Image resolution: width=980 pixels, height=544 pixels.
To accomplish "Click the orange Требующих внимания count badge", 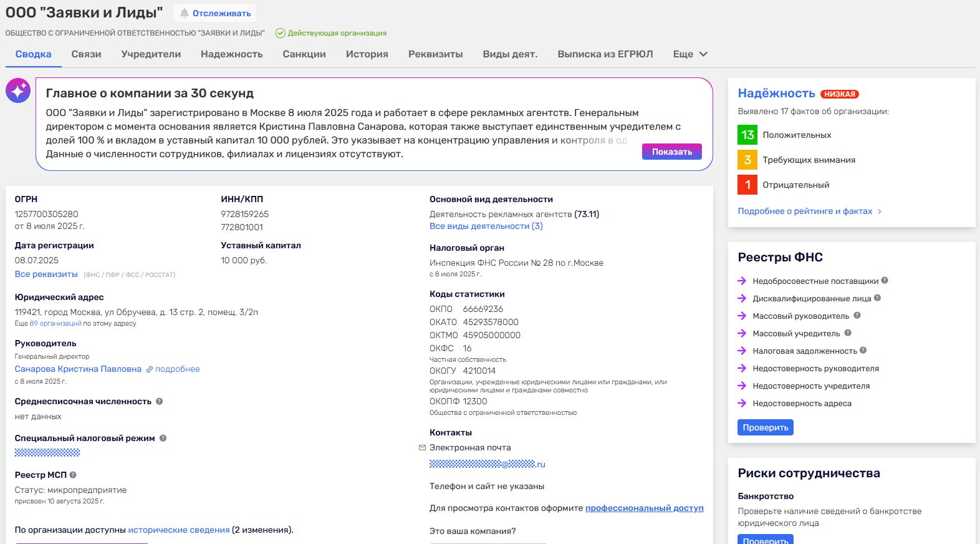I will [747, 160].
